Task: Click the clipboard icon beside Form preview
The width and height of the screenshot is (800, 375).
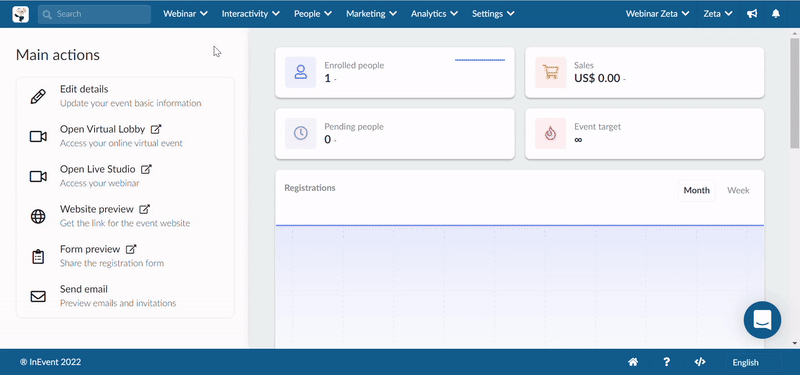Action: [x=38, y=257]
